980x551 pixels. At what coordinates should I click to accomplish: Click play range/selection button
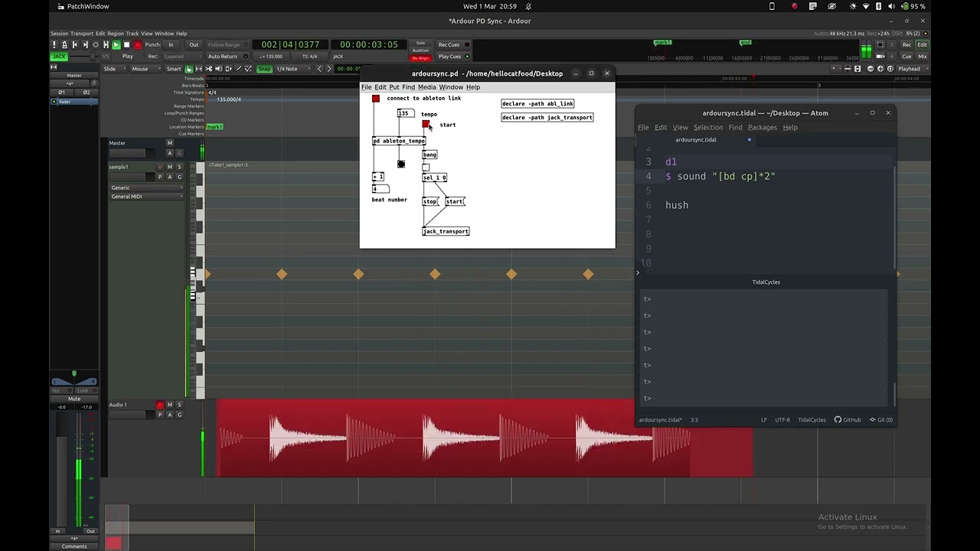(106, 45)
